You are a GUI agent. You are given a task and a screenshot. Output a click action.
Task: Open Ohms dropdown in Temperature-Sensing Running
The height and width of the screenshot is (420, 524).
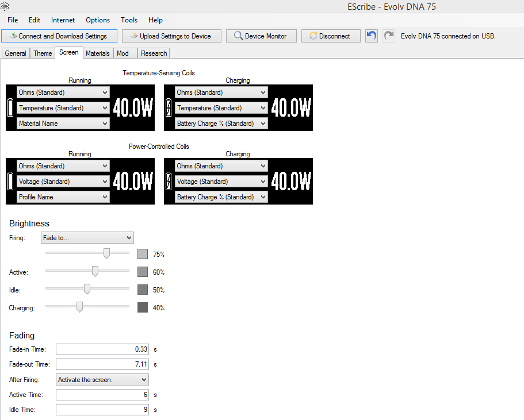(63, 93)
